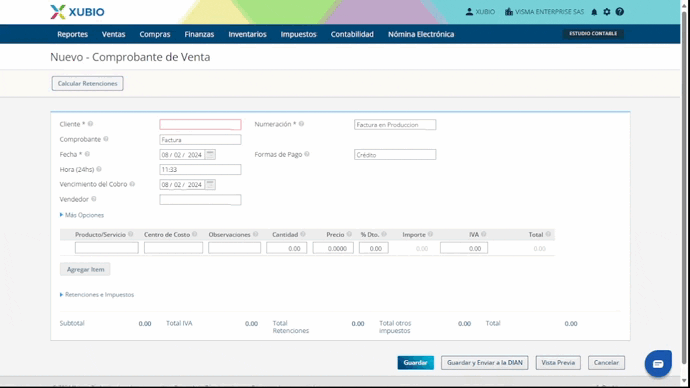Save with the Guardar button
Viewport: 690px width, 388px height.
(x=415, y=362)
